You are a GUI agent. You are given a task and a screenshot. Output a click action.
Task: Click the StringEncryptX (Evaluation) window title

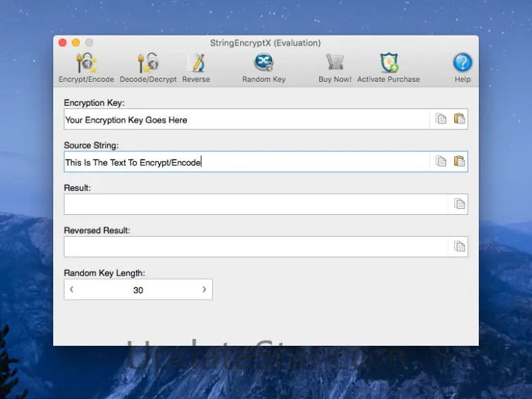point(265,43)
